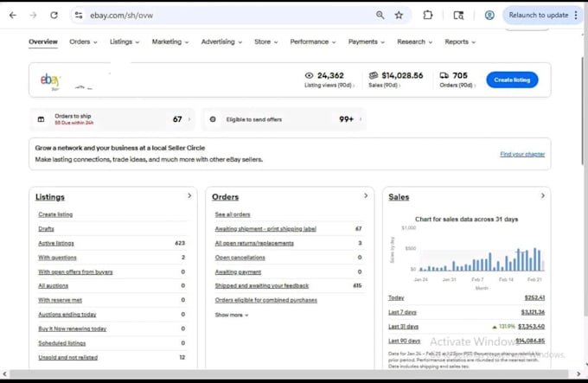This screenshot has width=588, height=383.
Task: Click Orders (90d) stat label
Action: (x=456, y=85)
